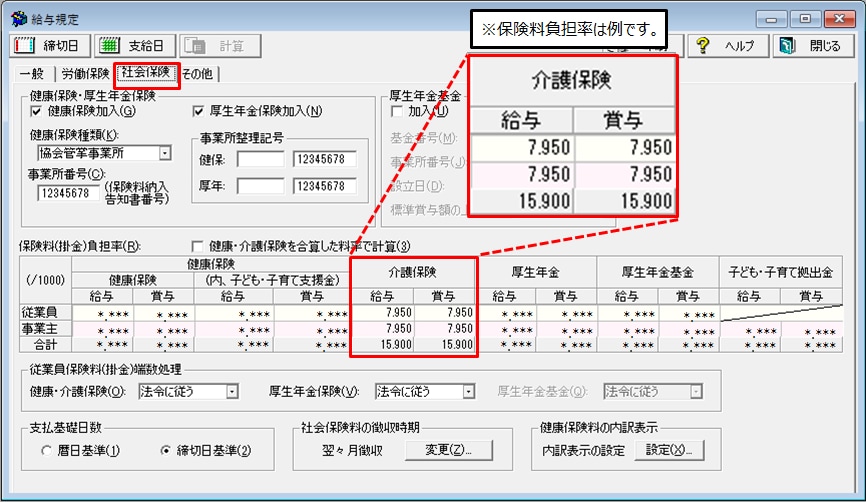
Task: Click the employee 介護保険 給与 rate cell
Action: click(x=382, y=313)
